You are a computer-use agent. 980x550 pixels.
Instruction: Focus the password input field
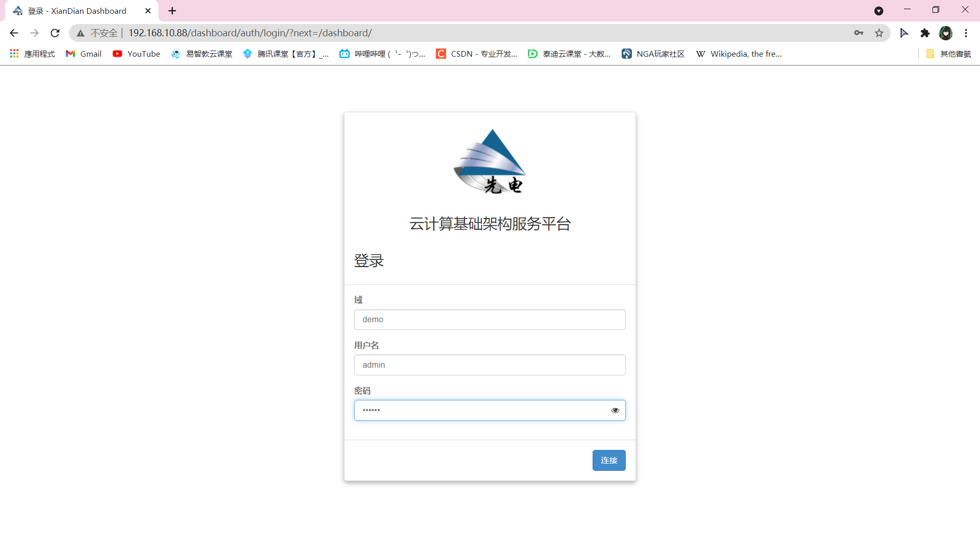point(489,411)
